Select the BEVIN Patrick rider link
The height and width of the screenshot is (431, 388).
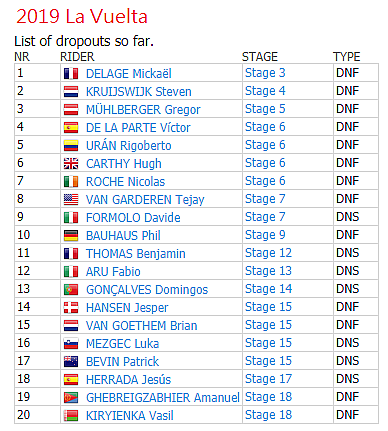(x=122, y=362)
